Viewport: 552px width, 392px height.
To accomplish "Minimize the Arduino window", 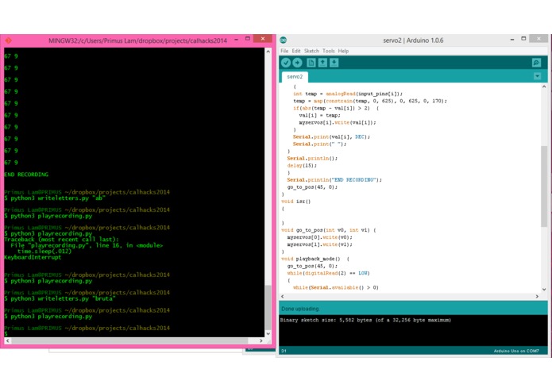I will click(x=512, y=40).
